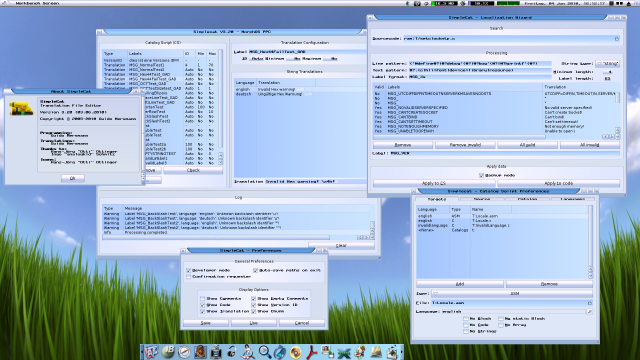Screen dimensions: 640x360
Task: Enable No Block checkbox in Catalog Script Preferences
Action: 466,318
